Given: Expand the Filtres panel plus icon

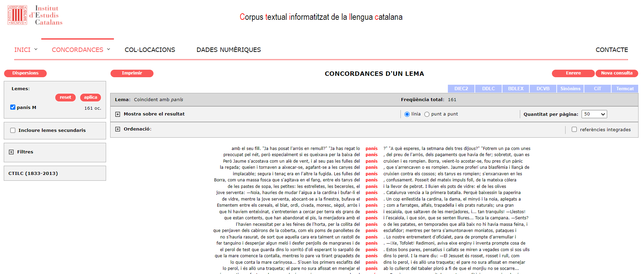Looking at the screenshot, I should pos(11,152).
